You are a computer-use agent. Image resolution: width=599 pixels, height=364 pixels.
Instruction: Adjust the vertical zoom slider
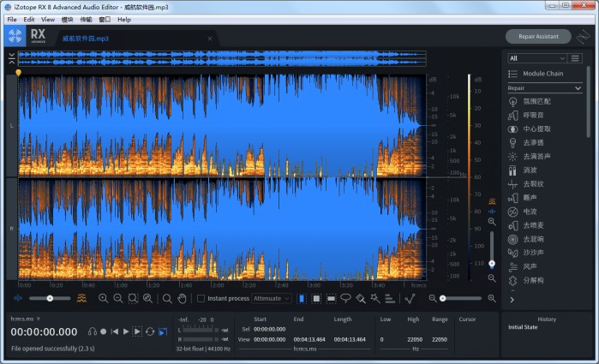492,249
